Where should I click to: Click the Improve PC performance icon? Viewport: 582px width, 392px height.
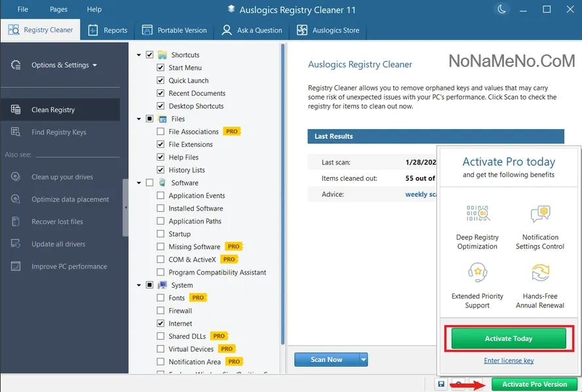click(16, 266)
